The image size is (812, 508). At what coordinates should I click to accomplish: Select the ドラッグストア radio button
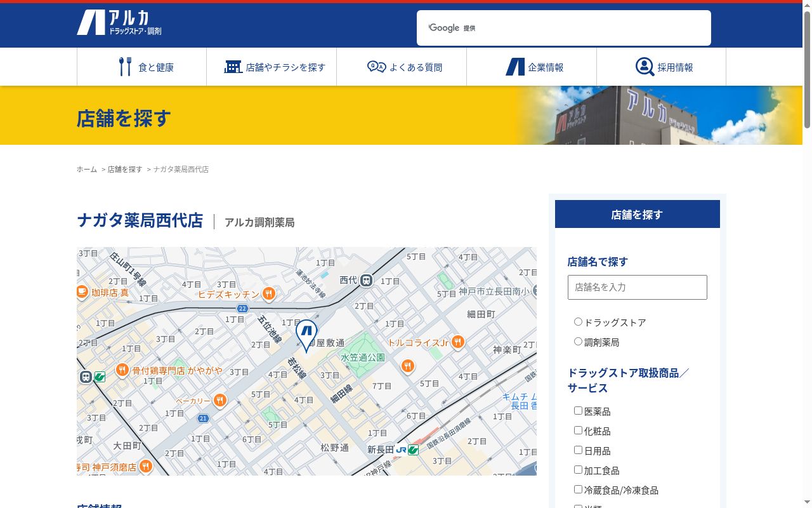(x=578, y=322)
